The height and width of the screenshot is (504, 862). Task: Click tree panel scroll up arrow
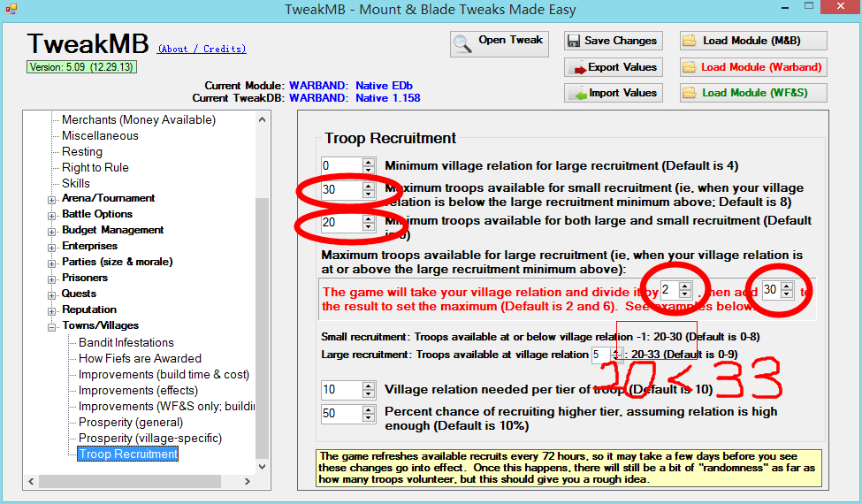tap(263, 119)
